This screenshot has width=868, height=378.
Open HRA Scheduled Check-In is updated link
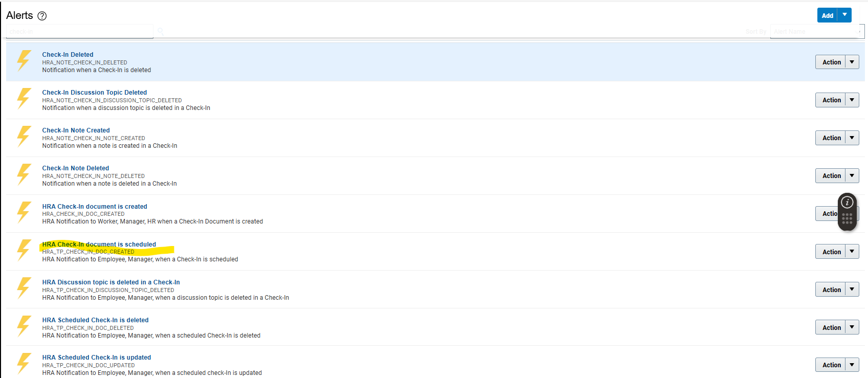[x=97, y=358]
